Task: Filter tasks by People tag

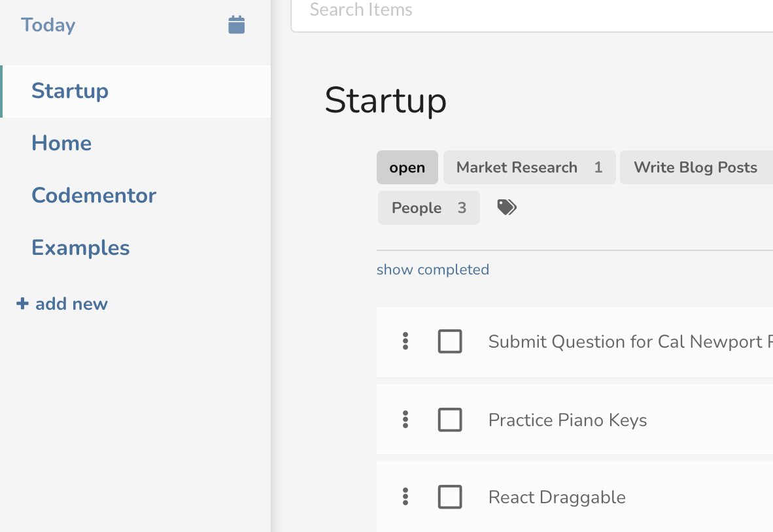Action: [x=428, y=208]
